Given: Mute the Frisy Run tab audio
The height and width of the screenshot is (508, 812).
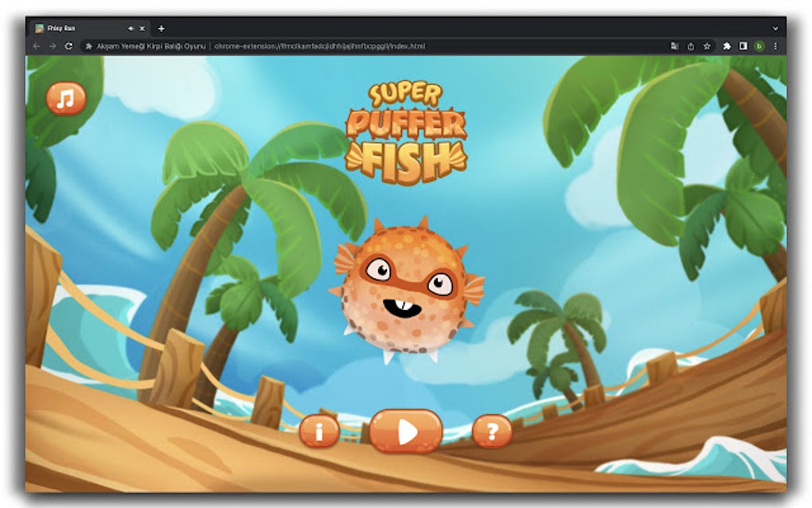Looking at the screenshot, I should (130, 29).
